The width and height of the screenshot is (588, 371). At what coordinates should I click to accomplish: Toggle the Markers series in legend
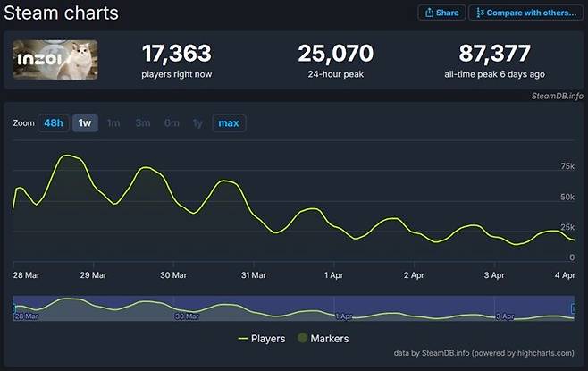pyautogui.click(x=323, y=338)
